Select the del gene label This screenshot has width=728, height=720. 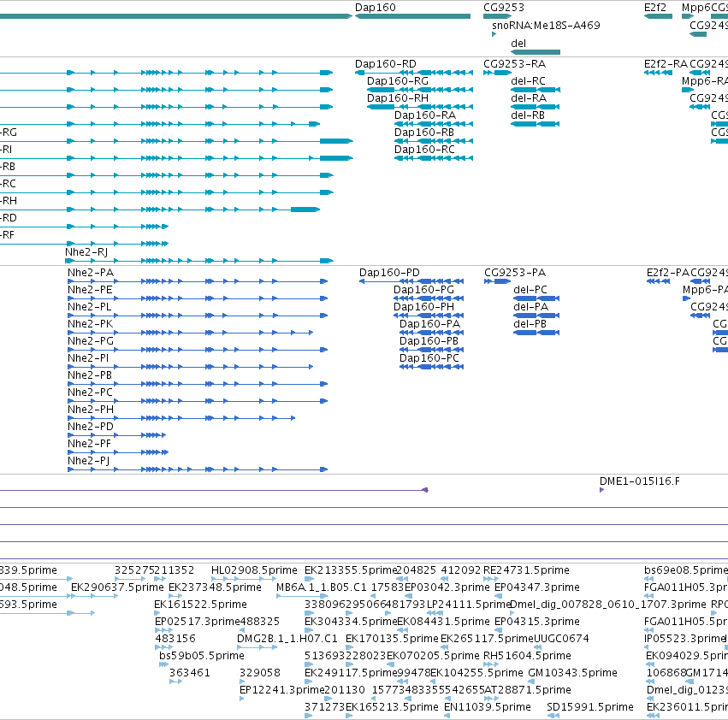[518, 43]
